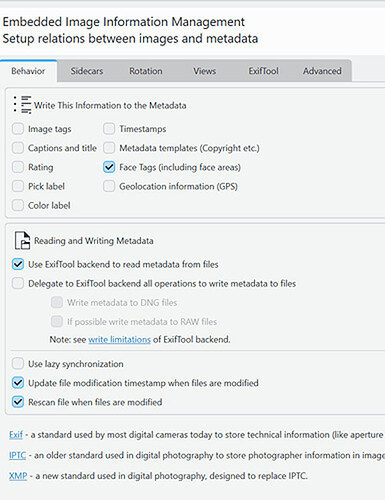Screen dimensions: 385x500
Task: Open the write limitations link
Action: pyautogui.click(x=119, y=339)
